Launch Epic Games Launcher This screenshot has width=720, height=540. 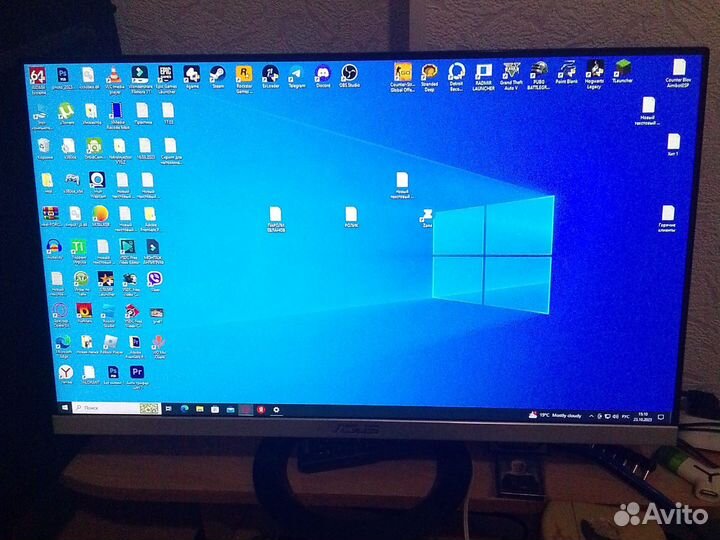pos(166,79)
